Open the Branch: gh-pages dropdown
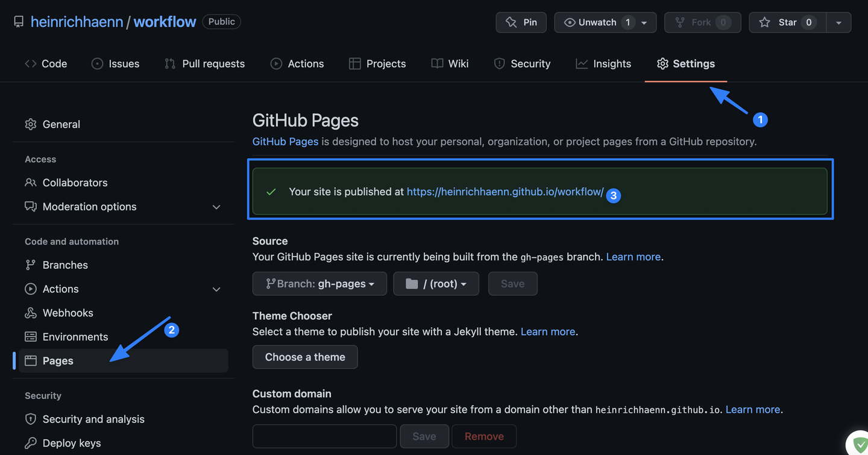Viewport: 868px width, 455px height. pyautogui.click(x=319, y=283)
